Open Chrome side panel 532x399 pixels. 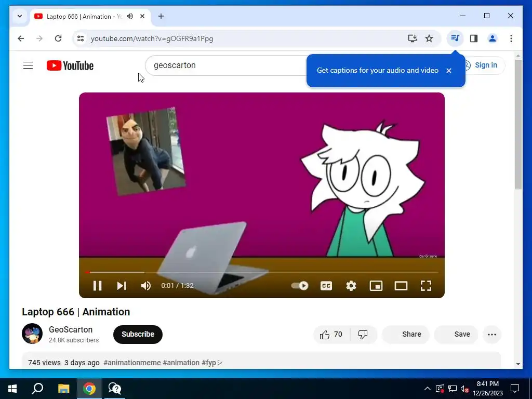(x=474, y=38)
